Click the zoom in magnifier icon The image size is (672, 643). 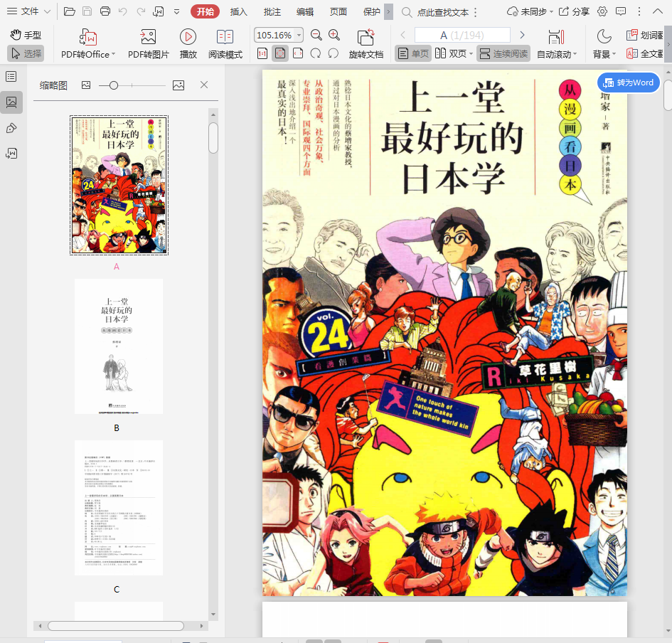coord(334,35)
